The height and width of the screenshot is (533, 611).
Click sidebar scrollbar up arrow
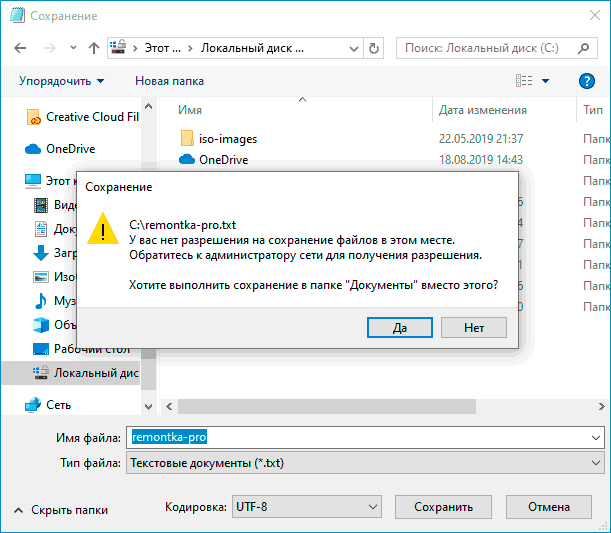coord(148,106)
